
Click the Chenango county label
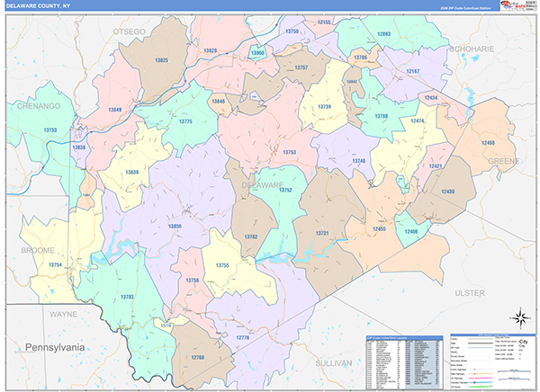click(39, 105)
